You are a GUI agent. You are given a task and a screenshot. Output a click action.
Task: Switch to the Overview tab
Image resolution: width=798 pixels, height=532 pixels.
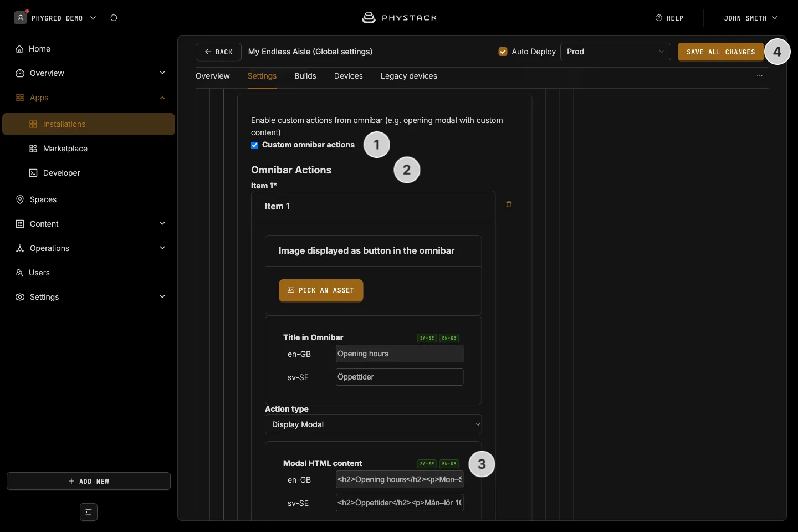pyautogui.click(x=213, y=76)
